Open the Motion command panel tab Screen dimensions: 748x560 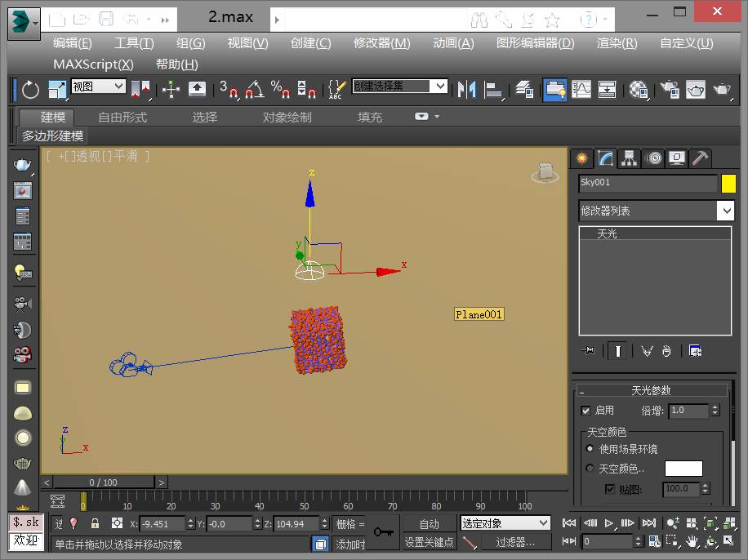pos(653,158)
